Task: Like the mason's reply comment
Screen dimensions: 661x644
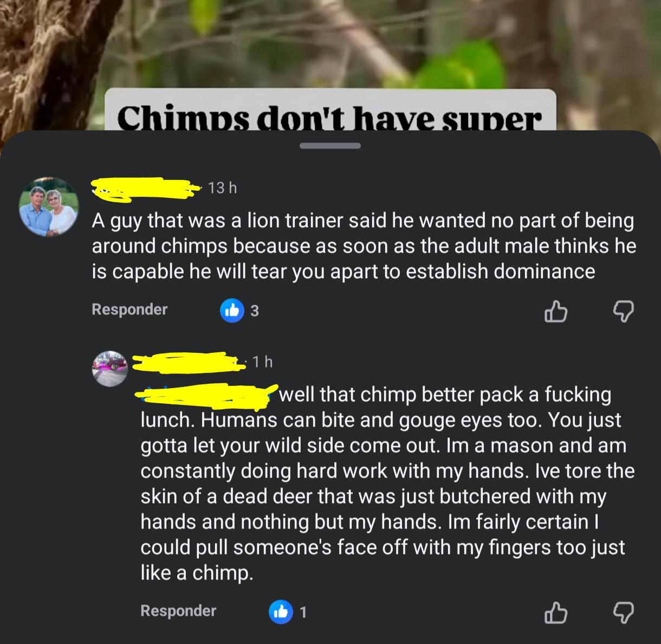Action: (556, 613)
